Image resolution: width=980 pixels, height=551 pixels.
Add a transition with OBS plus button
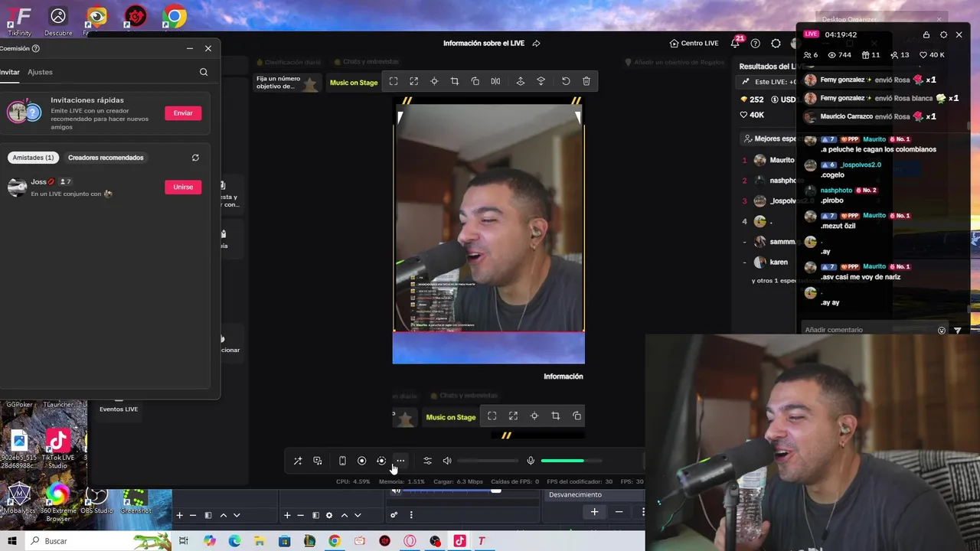[x=594, y=512]
